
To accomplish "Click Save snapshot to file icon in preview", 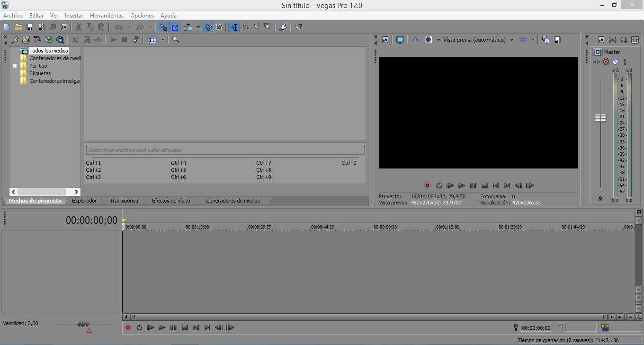I will point(557,40).
